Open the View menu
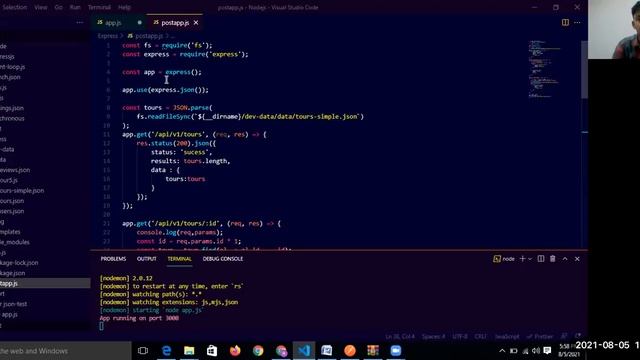Image resolution: width=640 pixels, height=360 pixels. coord(40,7)
